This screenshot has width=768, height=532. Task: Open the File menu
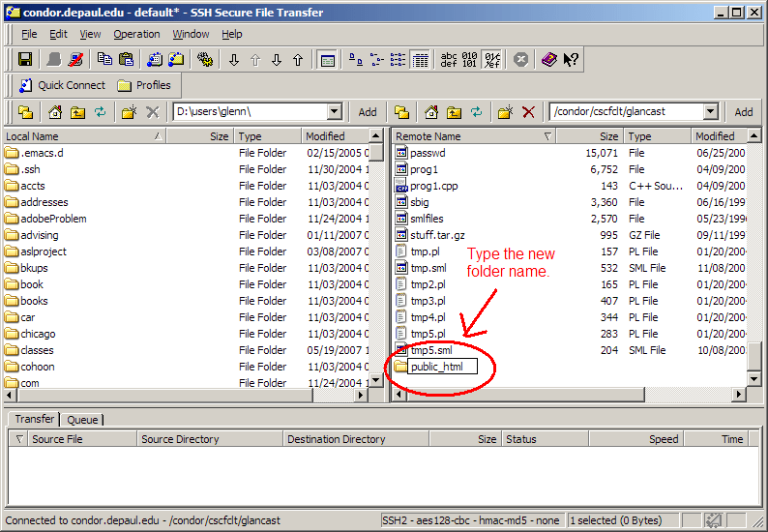click(x=29, y=34)
